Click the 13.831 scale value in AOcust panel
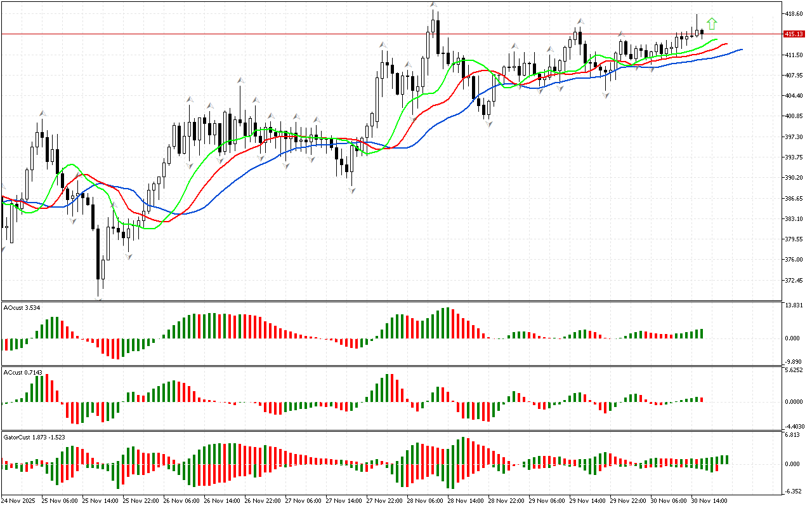This screenshot has height=508, width=812. point(794,306)
